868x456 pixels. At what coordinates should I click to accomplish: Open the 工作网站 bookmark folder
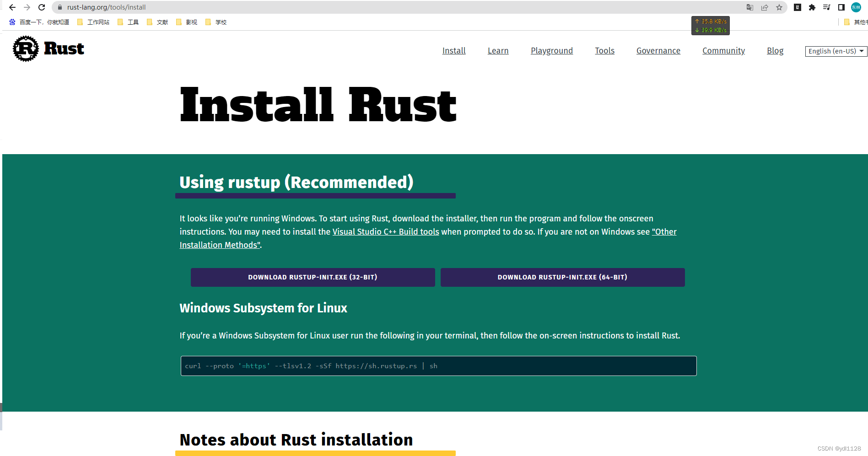click(93, 22)
